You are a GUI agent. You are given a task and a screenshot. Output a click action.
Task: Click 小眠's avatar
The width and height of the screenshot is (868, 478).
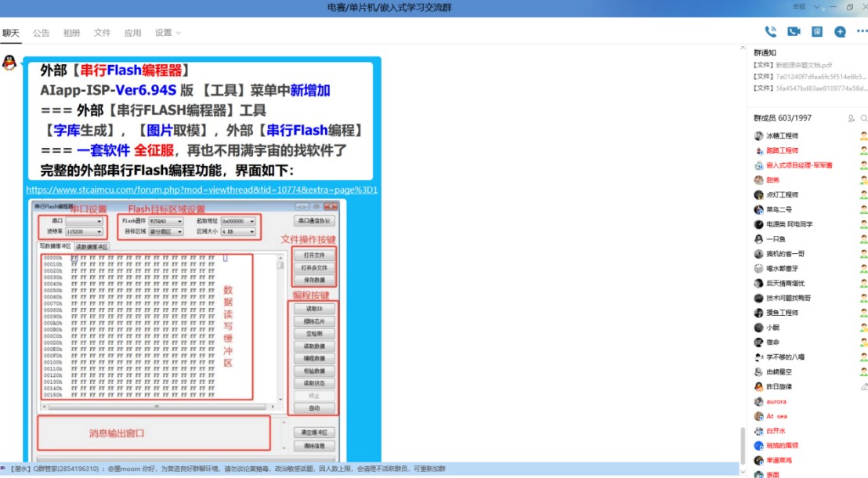pos(759,328)
